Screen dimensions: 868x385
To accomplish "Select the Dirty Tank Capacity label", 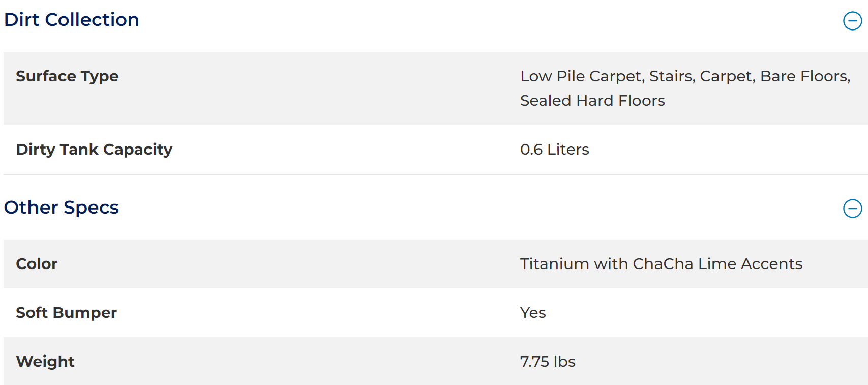I will click(x=94, y=150).
